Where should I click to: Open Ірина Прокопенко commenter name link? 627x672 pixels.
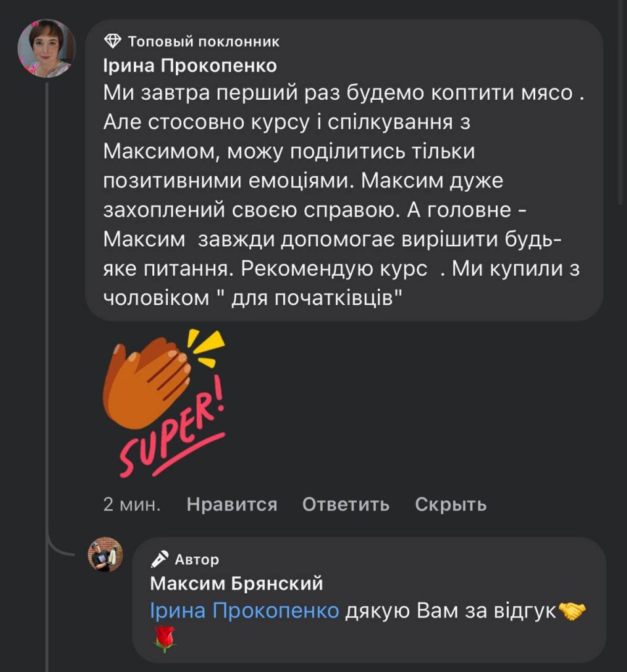[x=190, y=66]
